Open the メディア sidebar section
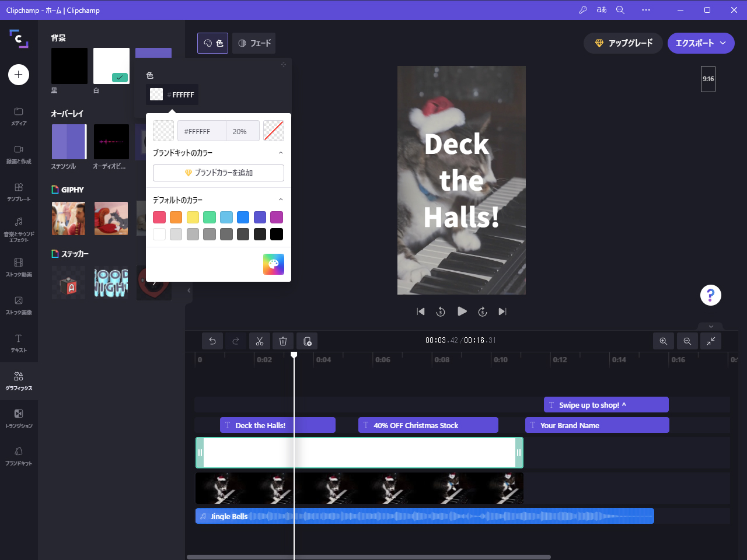The image size is (747, 560). tap(19, 117)
